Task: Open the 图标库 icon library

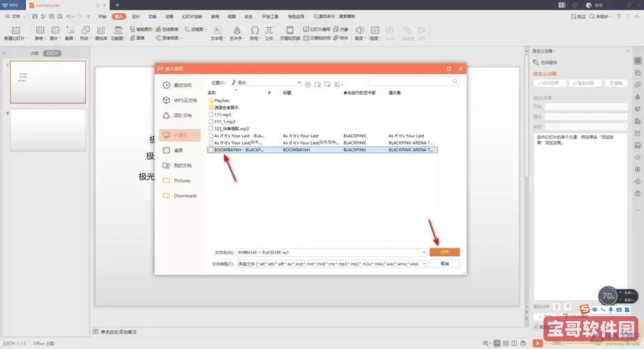Action: [x=101, y=34]
